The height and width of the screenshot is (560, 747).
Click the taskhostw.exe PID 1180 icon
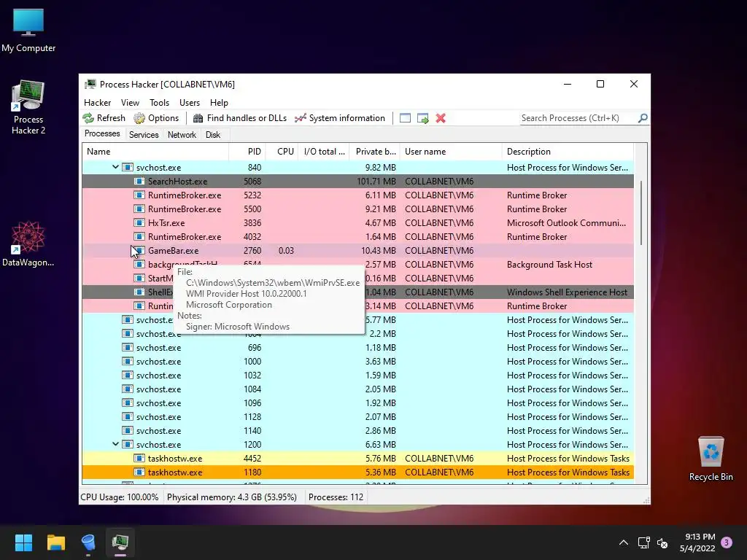139,472
